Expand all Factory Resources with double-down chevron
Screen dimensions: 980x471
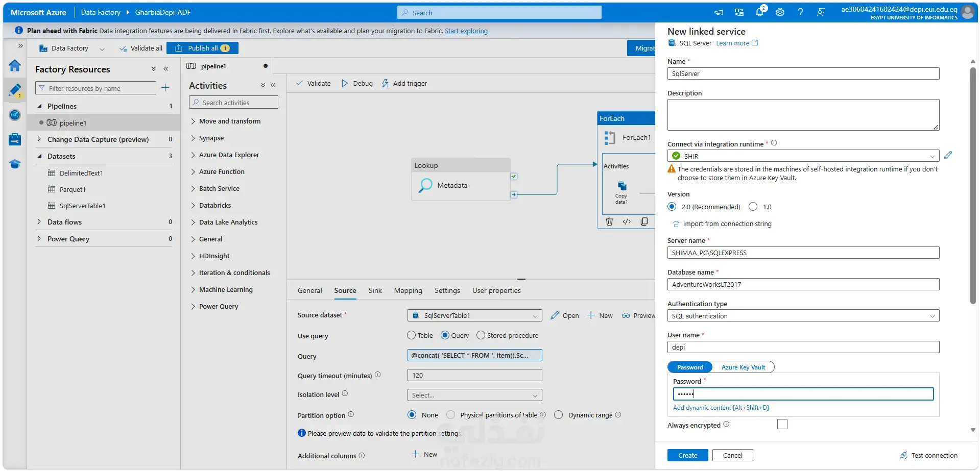(x=153, y=69)
